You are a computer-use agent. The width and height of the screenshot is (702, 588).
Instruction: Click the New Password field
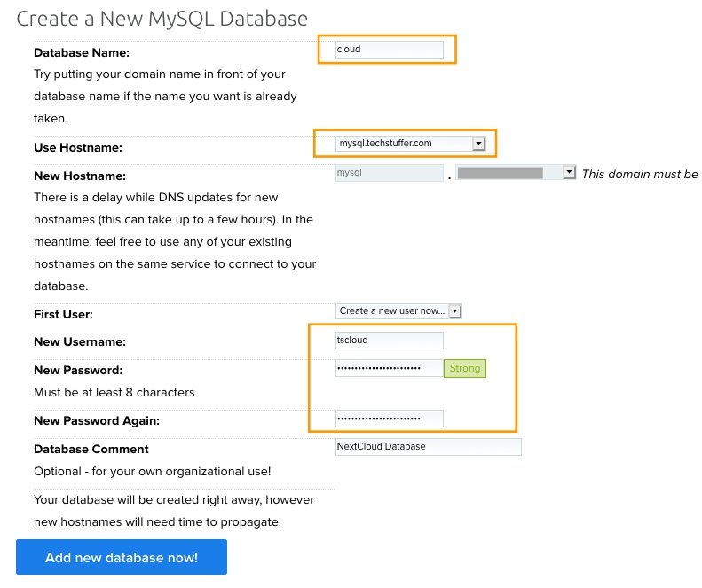[389, 368]
